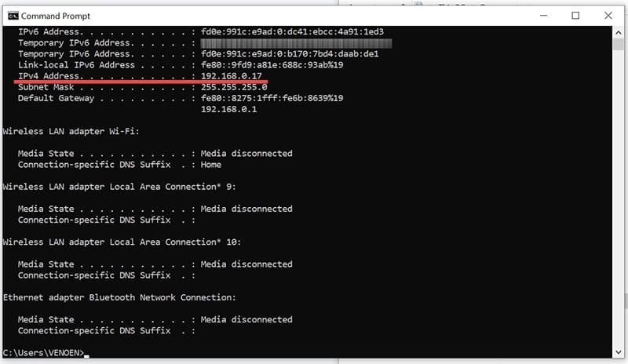Viewport: 628px width, 364px height.
Task: Click the default gateway 192.168.0.1
Action: (x=228, y=110)
